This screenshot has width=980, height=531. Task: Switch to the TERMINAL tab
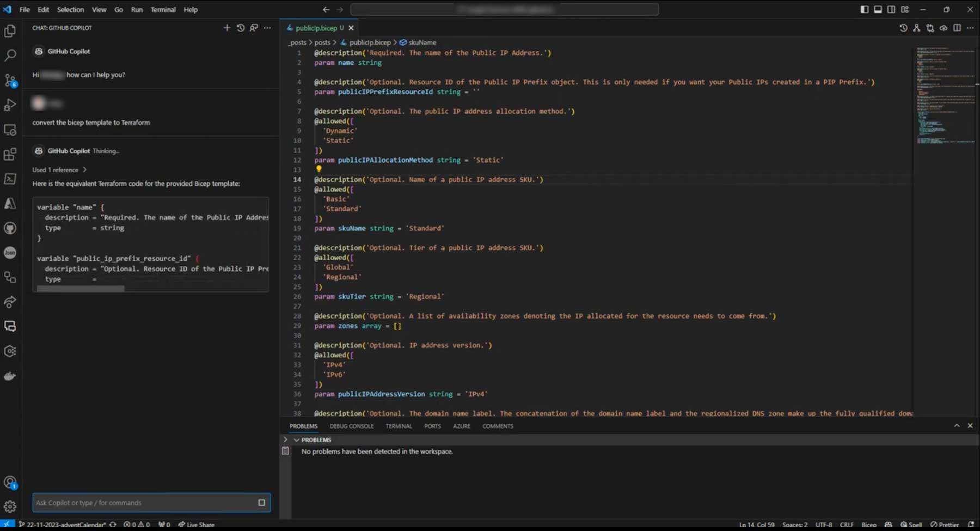point(399,426)
